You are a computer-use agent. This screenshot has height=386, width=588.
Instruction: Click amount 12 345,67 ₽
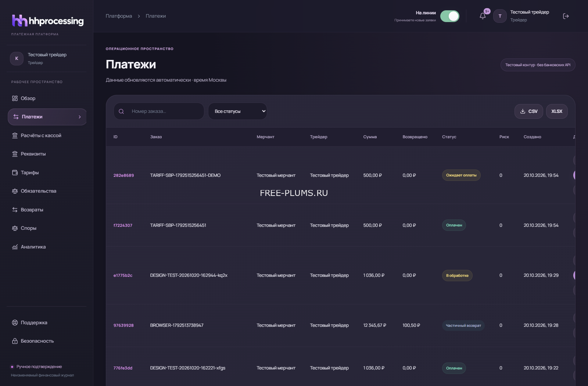pos(374,325)
